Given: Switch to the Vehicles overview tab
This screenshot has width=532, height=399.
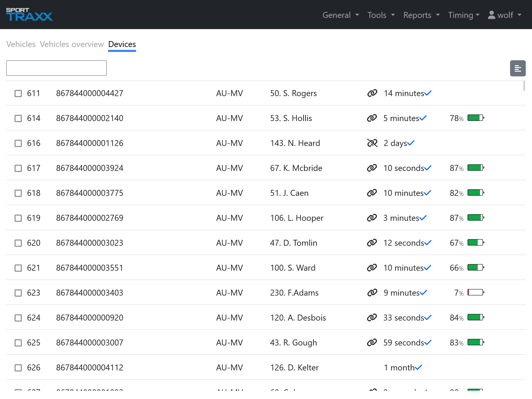Looking at the screenshot, I should coord(72,44).
